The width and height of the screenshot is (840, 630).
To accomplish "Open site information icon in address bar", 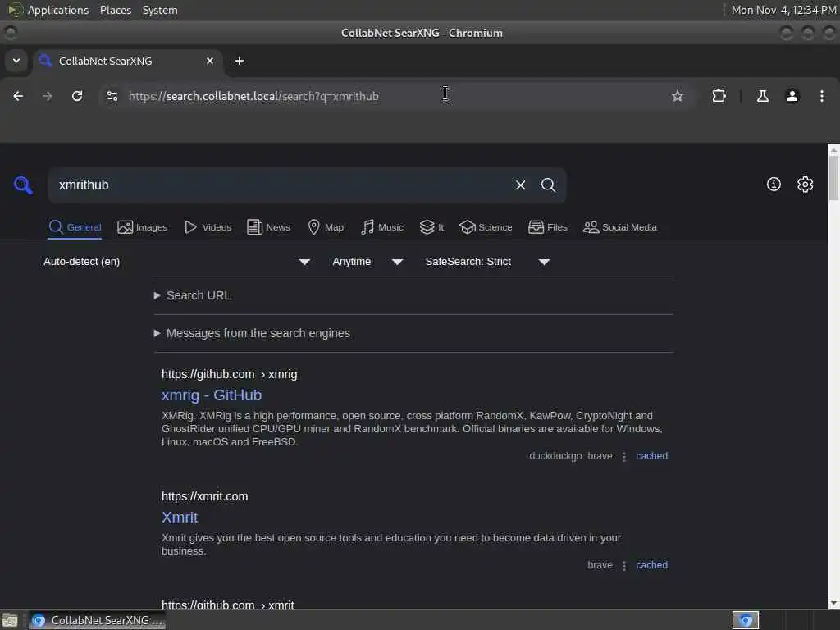I will pos(112,96).
